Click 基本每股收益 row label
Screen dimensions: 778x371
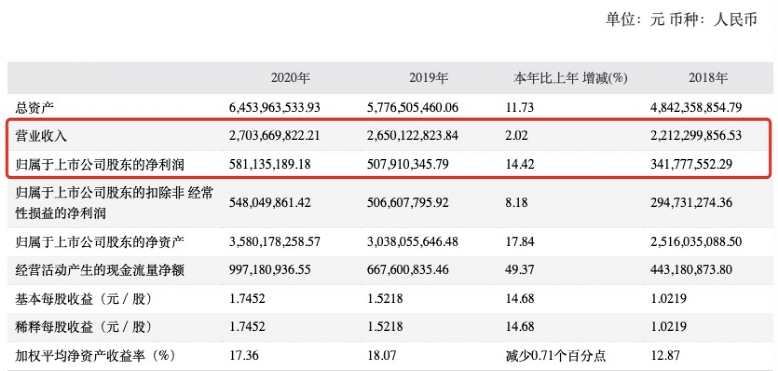pyautogui.click(x=83, y=299)
